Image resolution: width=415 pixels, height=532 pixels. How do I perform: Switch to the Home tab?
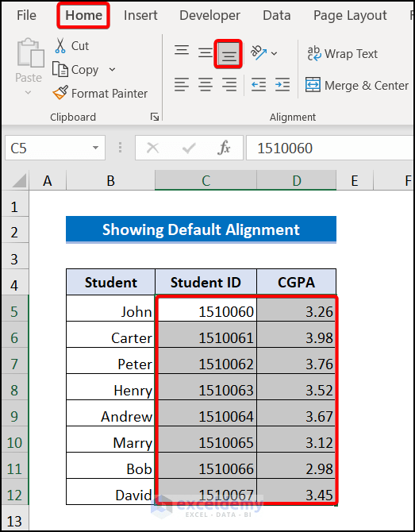pos(83,15)
